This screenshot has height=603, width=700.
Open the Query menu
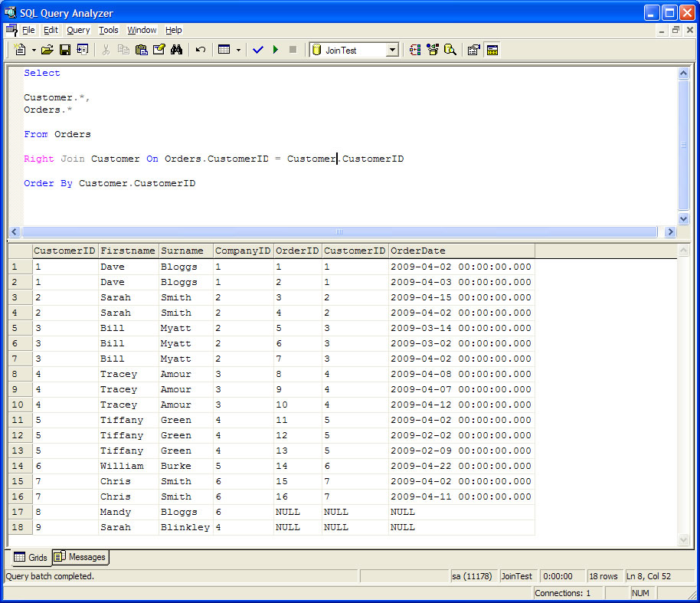pos(78,30)
